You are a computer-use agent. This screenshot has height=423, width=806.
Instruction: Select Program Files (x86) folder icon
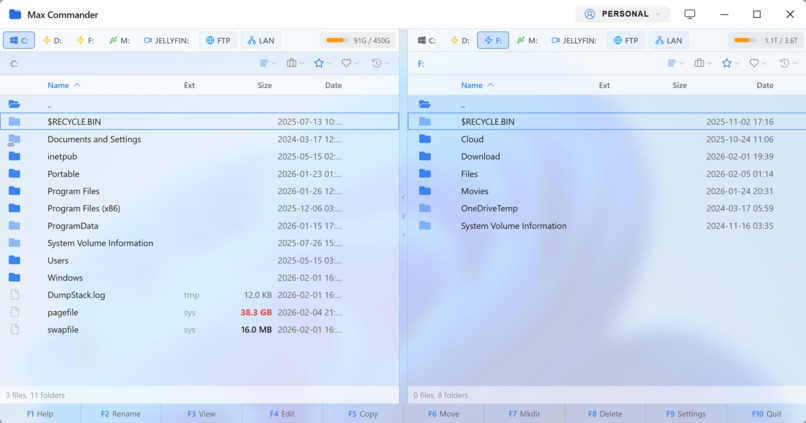click(x=14, y=208)
